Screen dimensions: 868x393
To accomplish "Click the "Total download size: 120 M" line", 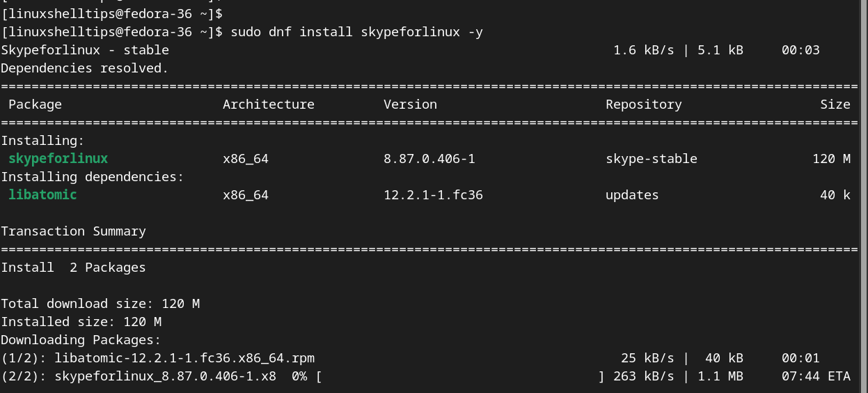I will pos(81,304).
